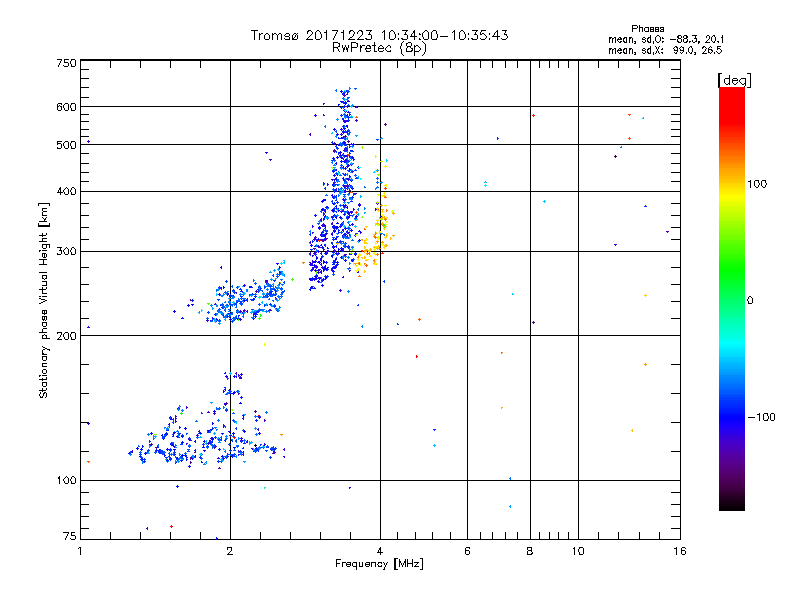This screenshot has width=800, height=600.
Task: Click the "Stationary phase Virtual Height [km]" axis label
Action: tap(43, 300)
